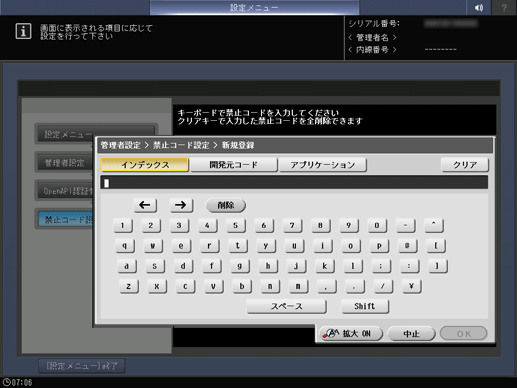517x388 pixels.
Task: Tap the s key
Action: click(x=155, y=266)
